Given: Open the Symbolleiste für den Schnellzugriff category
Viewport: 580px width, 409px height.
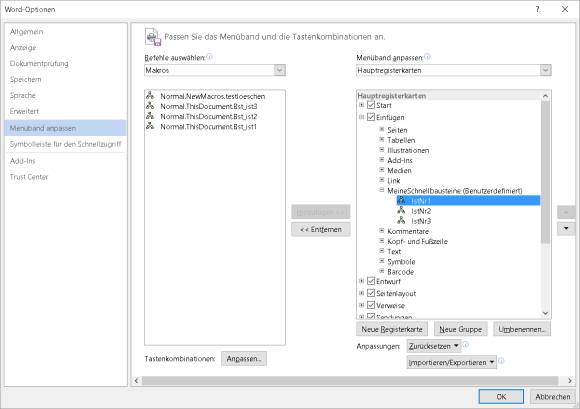Looking at the screenshot, I should coord(65,144).
